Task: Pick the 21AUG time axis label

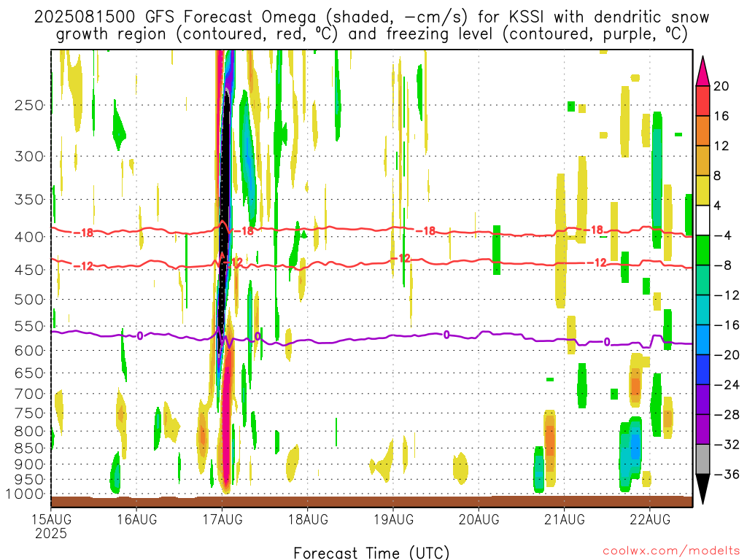Action: pyautogui.click(x=565, y=519)
